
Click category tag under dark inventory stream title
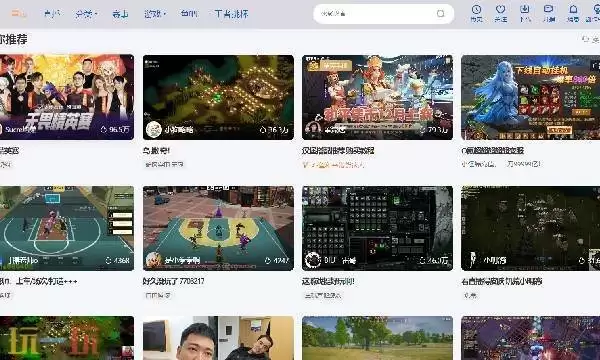(322, 295)
